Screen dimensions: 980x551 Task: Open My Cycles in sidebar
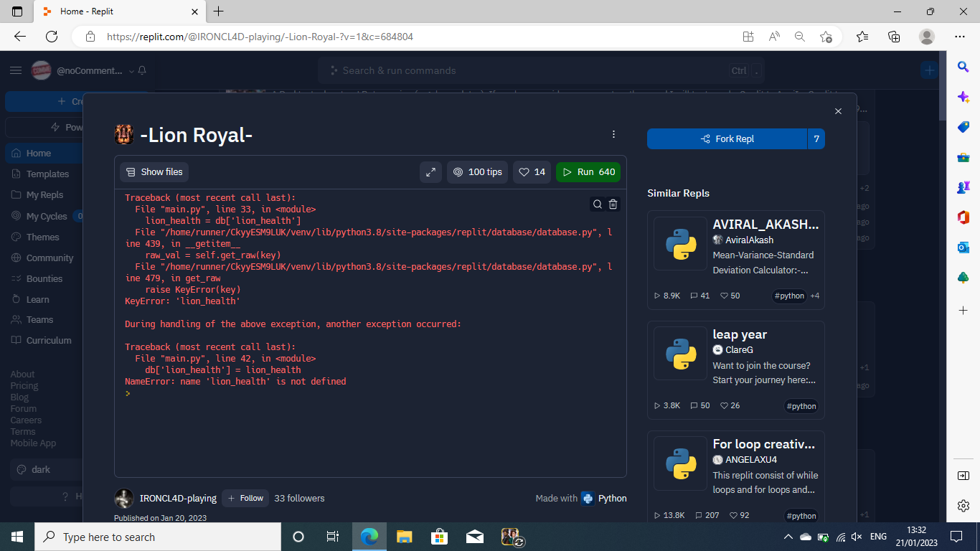pos(46,216)
